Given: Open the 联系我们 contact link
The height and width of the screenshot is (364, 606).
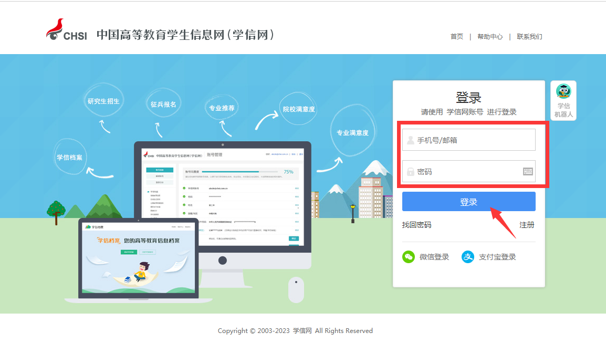Looking at the screenshot, I should pyautogui.click(x=529, y=36).
